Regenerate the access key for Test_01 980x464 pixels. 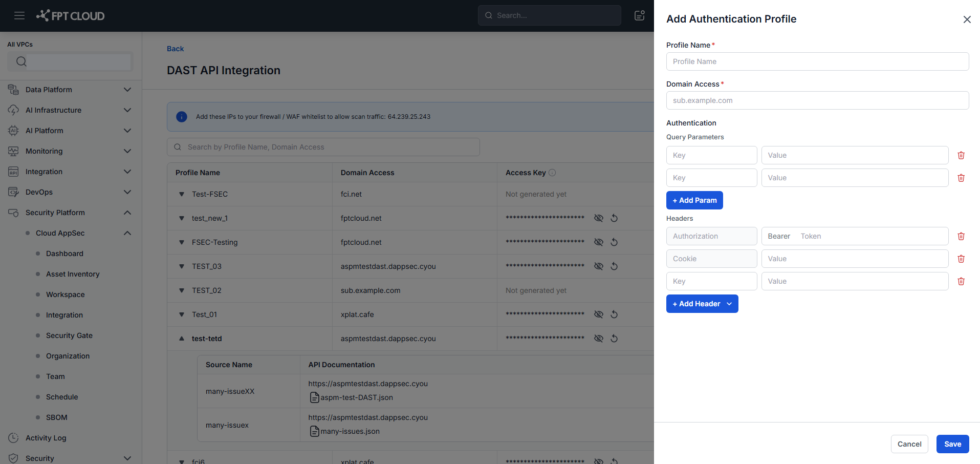(x=614, y=314)
